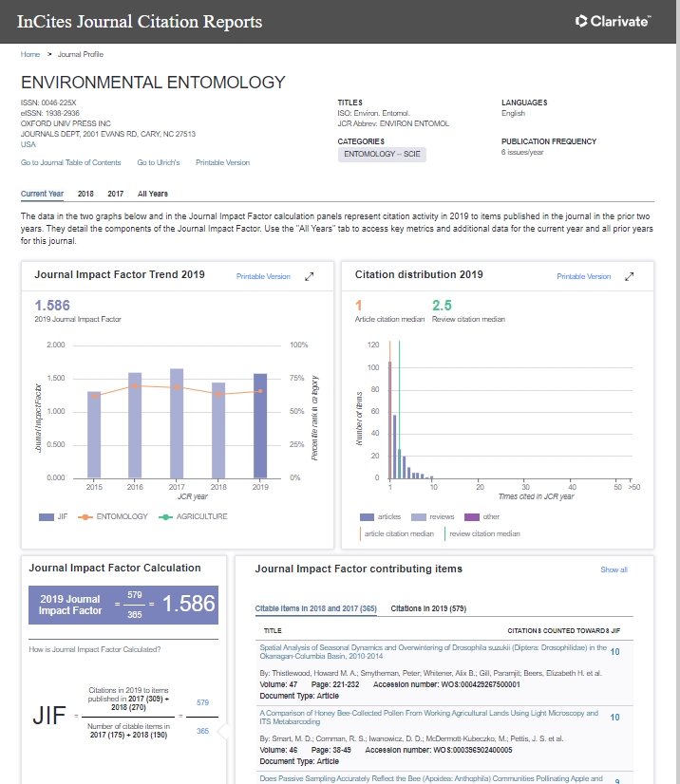Open the Passive Sampling bee article
The height and width of the screenshot is (784, 680).
pyautogui.click(x=431, y=779)
